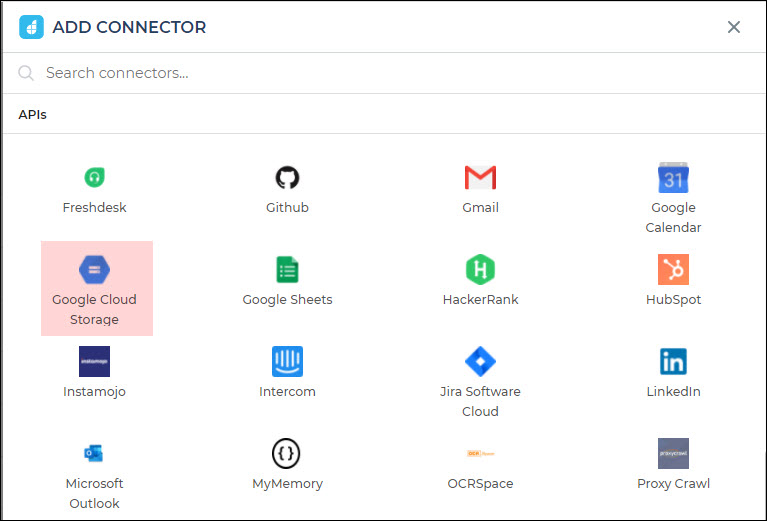Click the HubSpot label
This screenshot has width=767, height=521.
pyautogui.click(x=673, y=299)
